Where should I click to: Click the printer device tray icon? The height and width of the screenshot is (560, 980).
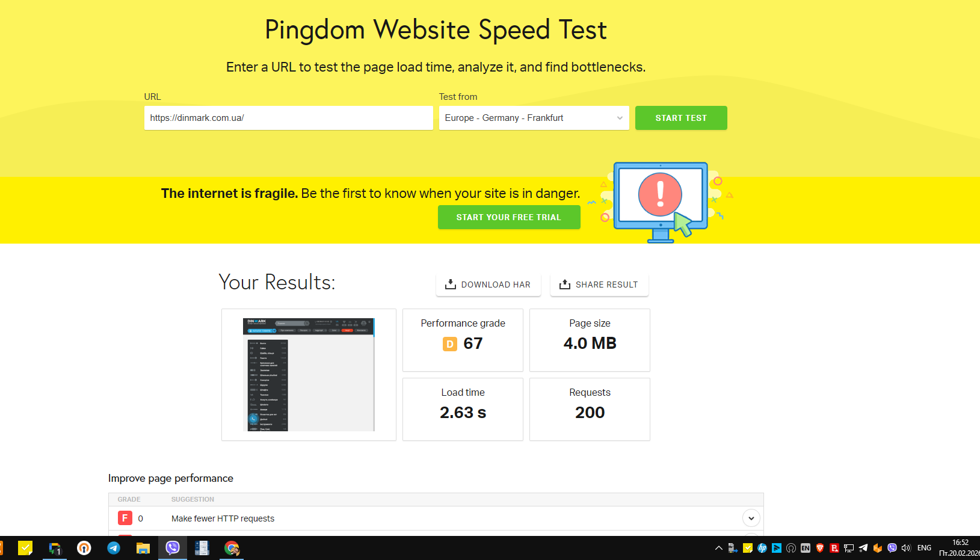[x=733, y=548]
